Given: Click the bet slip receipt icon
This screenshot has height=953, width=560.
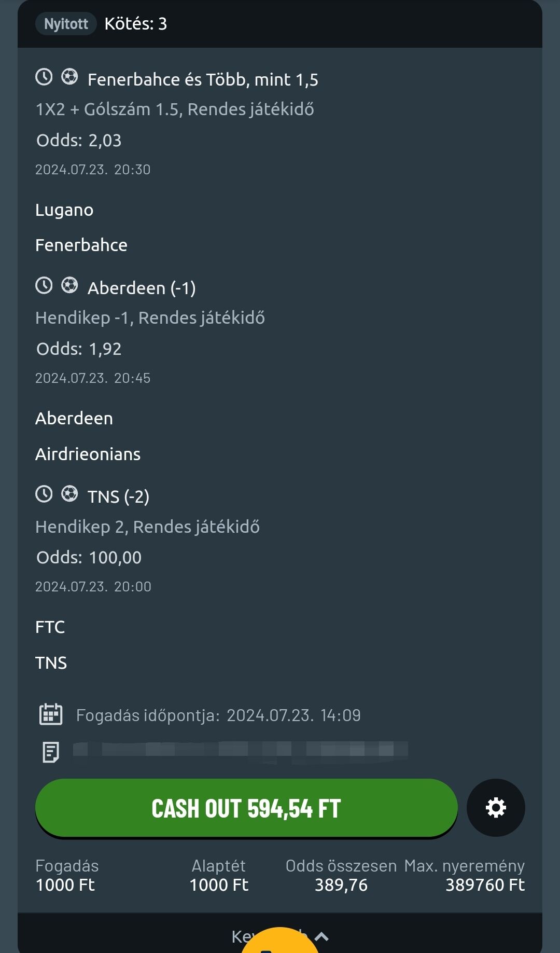Looking at the screenshot, I should 50,752.
